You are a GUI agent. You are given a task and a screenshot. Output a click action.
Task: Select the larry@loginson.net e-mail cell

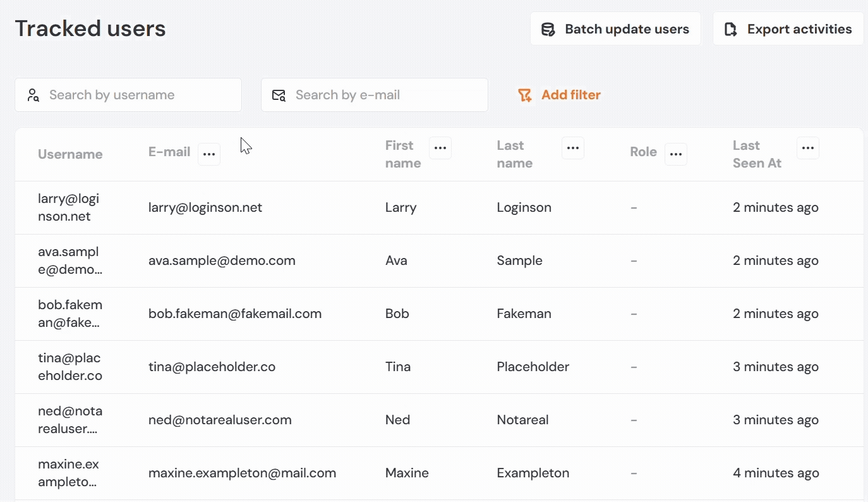205,207
